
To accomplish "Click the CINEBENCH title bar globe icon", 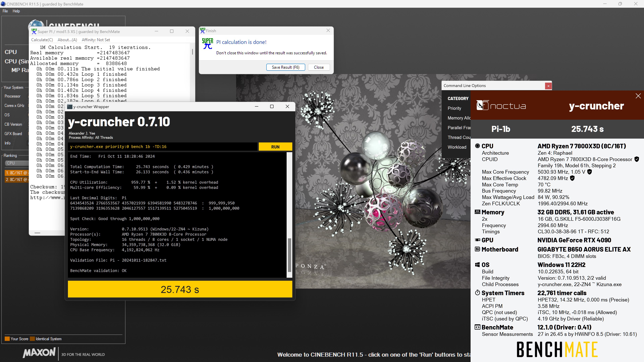I will click(x=3, y=4).
